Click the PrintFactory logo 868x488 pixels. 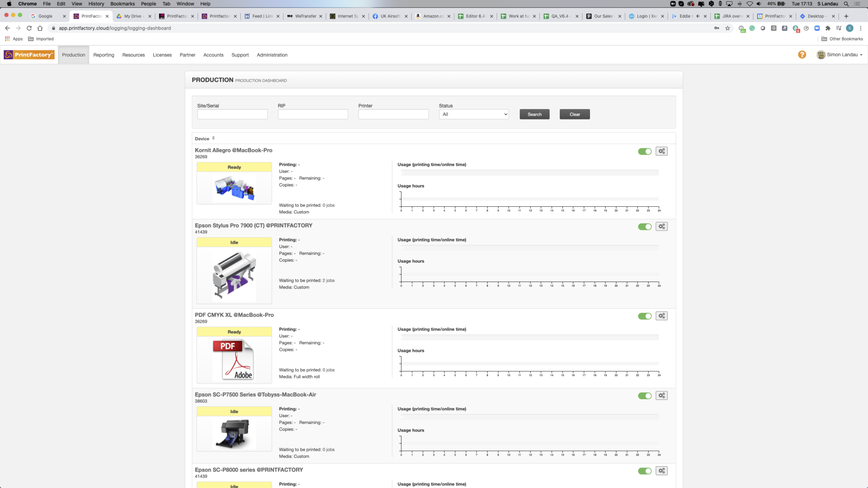pyautogui.click(x=28, y=54)
